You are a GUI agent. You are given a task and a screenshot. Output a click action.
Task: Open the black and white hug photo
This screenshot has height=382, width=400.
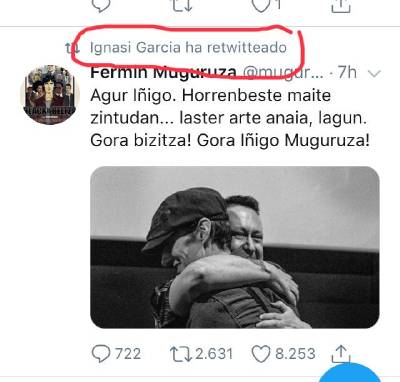tap(235, 247)
